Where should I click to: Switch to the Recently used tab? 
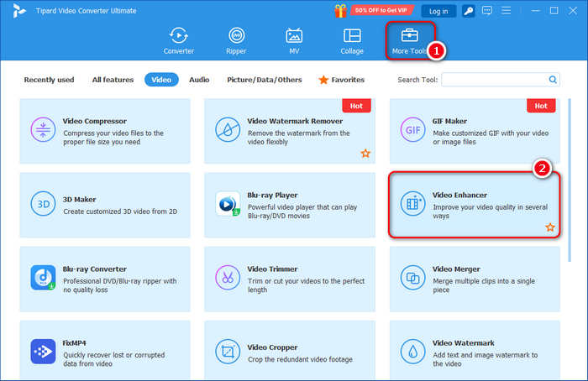point(49,80)
